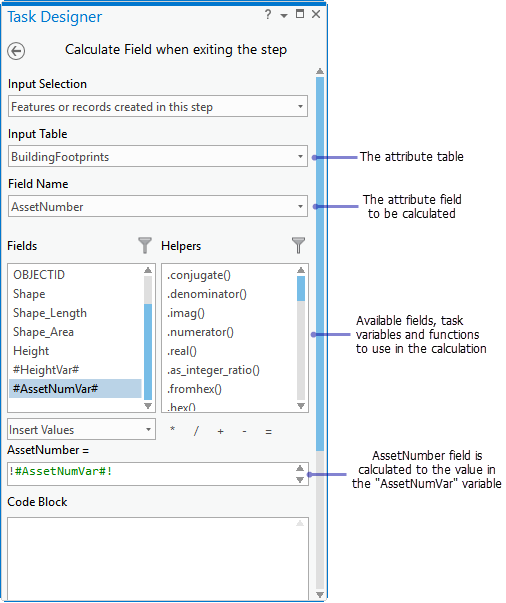This screenshot has width=506, height=603.
Task: Insert the multiply operator
Action: coord(173,430)
